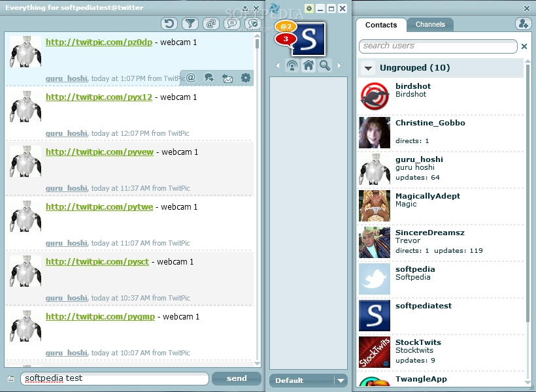Open the twitpic.com/pz0dp link
Screen dimensions: 536x392
coord(99,42)
